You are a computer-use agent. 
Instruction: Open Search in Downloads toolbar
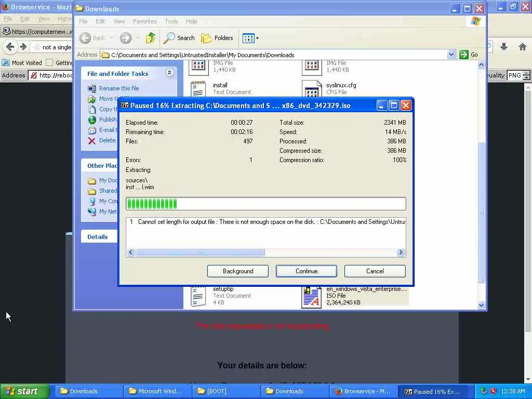pos(179,38)
